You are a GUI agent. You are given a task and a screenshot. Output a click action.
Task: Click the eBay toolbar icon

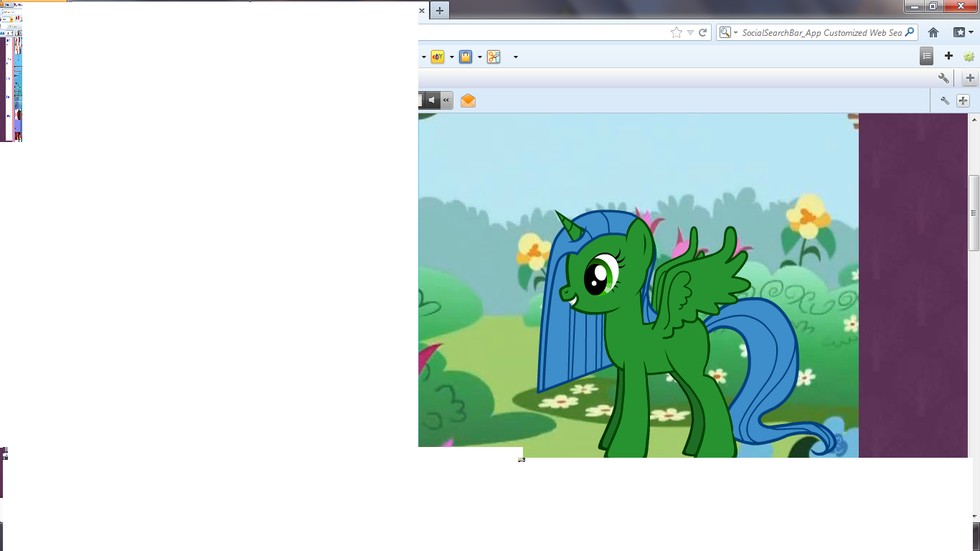438,57
